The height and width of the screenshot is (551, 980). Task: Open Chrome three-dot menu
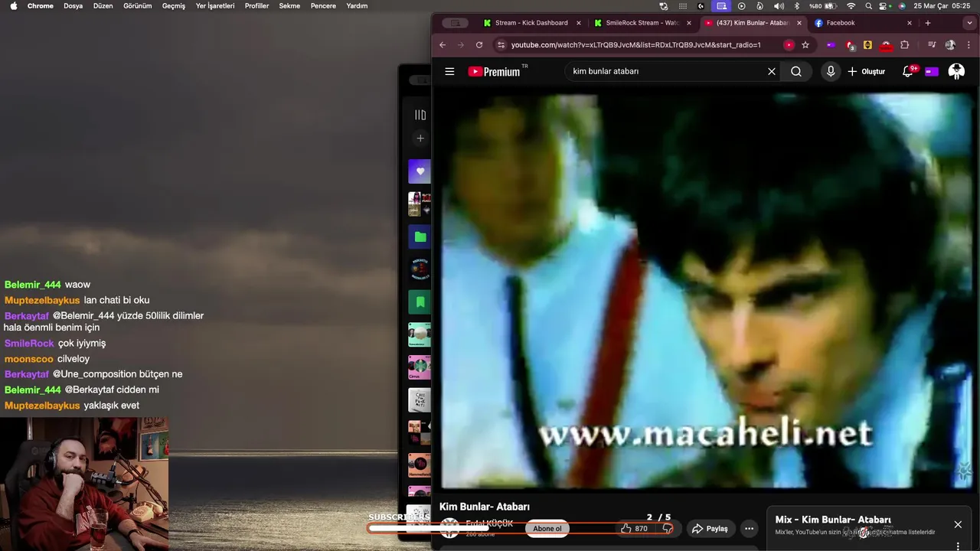coord(969,45)
